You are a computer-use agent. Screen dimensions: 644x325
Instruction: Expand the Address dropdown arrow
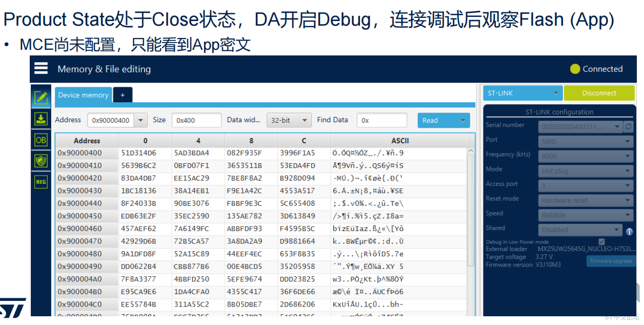coord(141,120)
